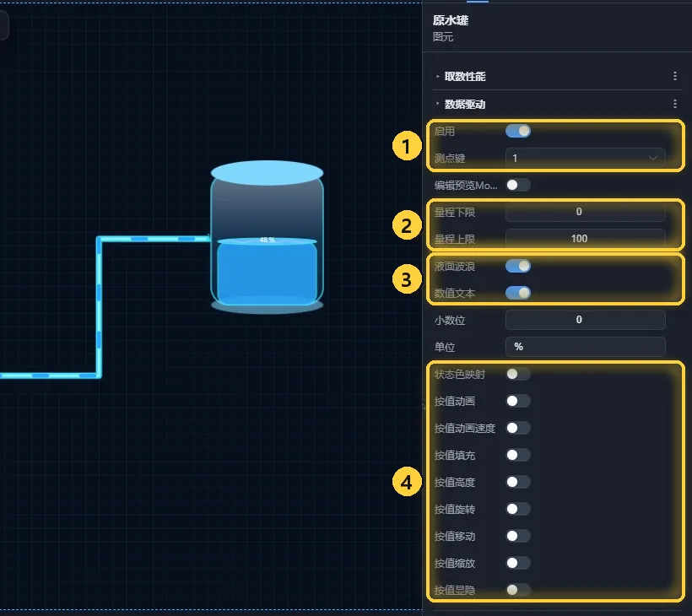Click the 48 % level text on tank
The height and width of the screenshot is (616, 692).
coord(267,240)
